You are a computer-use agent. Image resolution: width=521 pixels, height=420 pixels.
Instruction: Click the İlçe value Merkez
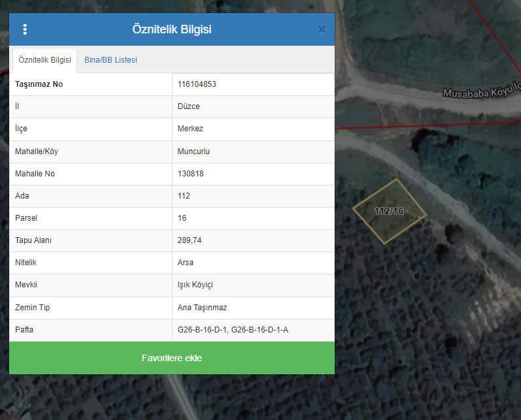[190, 129]
